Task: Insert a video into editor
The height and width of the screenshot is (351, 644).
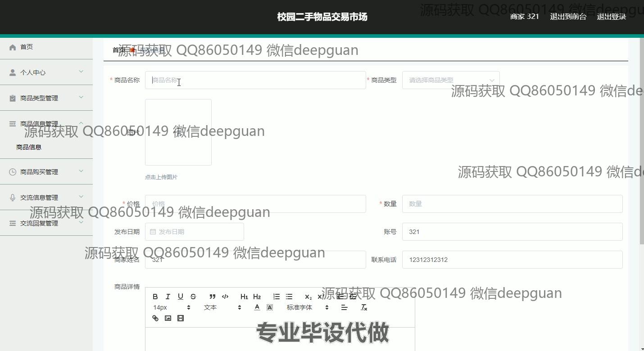Action: pyautogui.click(x=181, y=318)
